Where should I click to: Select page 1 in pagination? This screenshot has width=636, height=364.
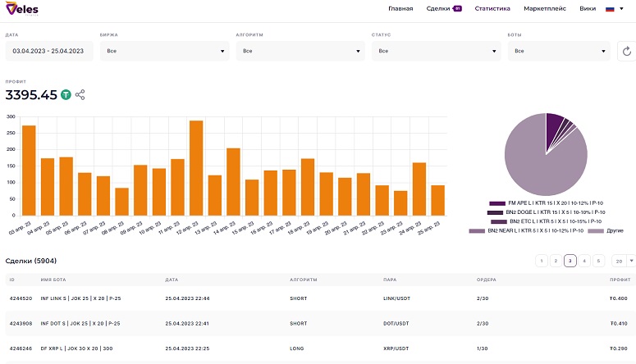tap(542, 261)
